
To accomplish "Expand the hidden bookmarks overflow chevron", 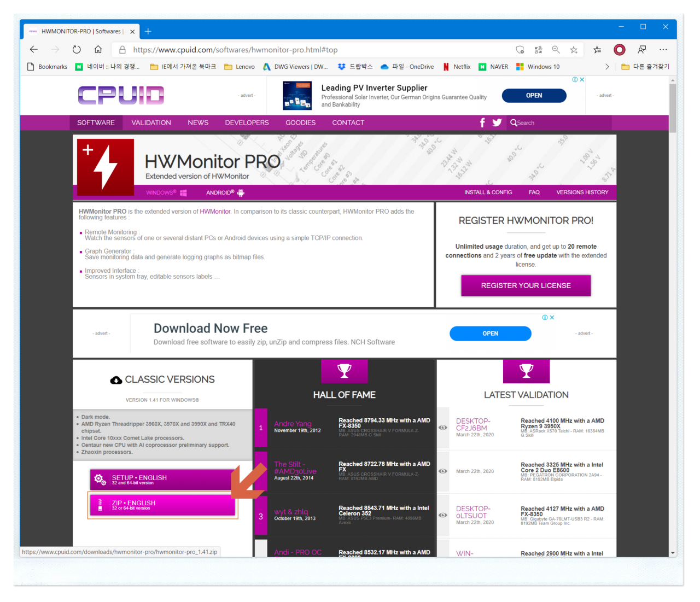I will pyautogui.click(x=607, y=67).
